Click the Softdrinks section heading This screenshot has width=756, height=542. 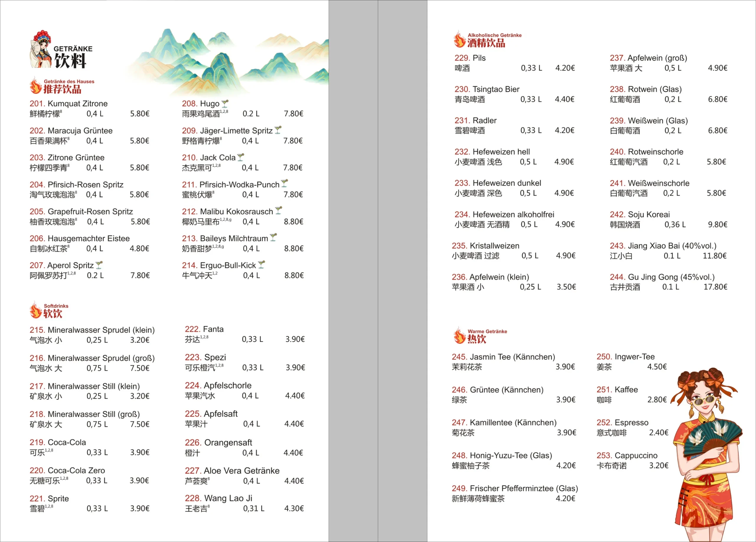(56, 306)
